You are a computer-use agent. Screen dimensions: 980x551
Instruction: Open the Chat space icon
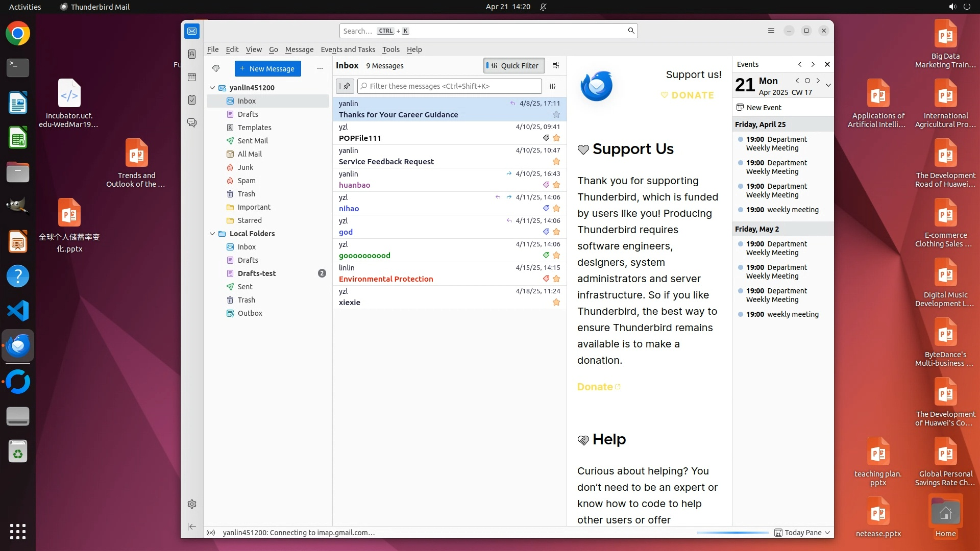pyautogui.click(x=192, y=123)
